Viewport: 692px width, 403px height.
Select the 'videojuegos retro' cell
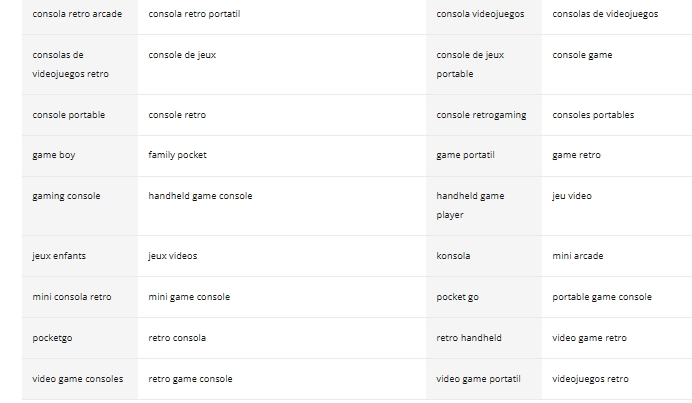tap(617, 379)
